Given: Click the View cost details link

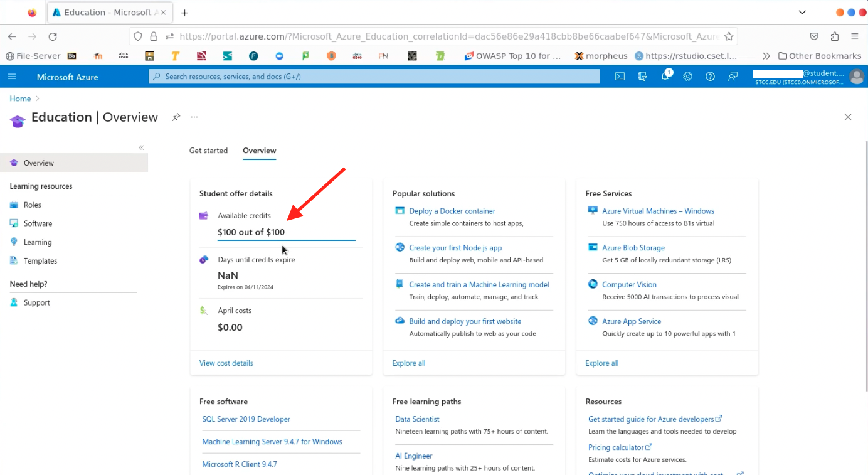Looking at the screenshot, I should pos(226,363).
